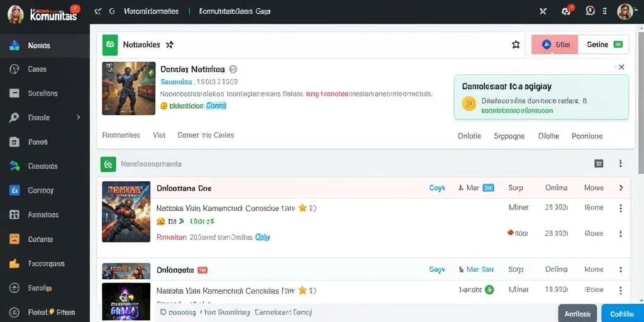Click the vertical scrollbar on right edge
The height and width of the screenshot is (322, 644).
coord(641,99)
